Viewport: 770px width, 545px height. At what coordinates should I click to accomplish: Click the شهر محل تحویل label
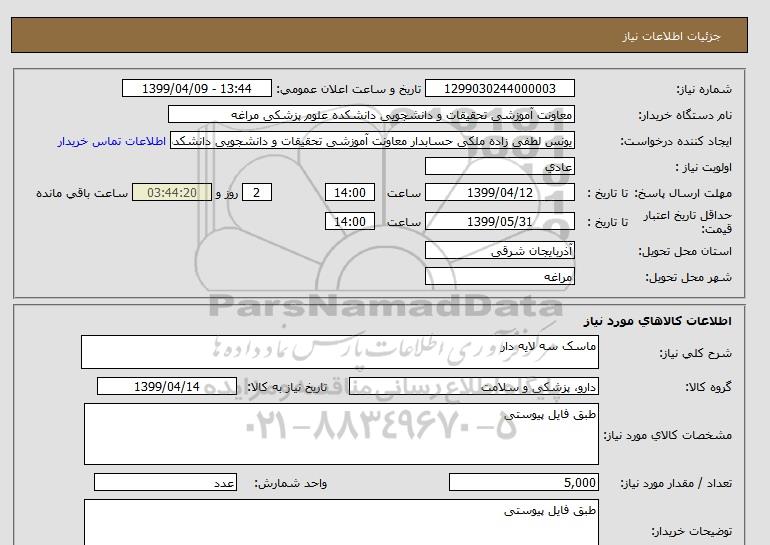(x=688, y=277)
